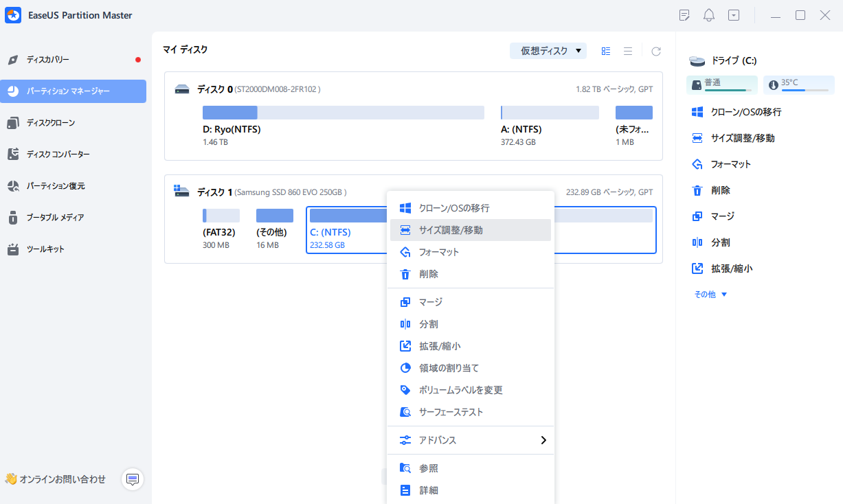Viewport: 843px width, 504px height.
Task: Open the 仮想ディスク dropdown
Action: click(548, 51)
